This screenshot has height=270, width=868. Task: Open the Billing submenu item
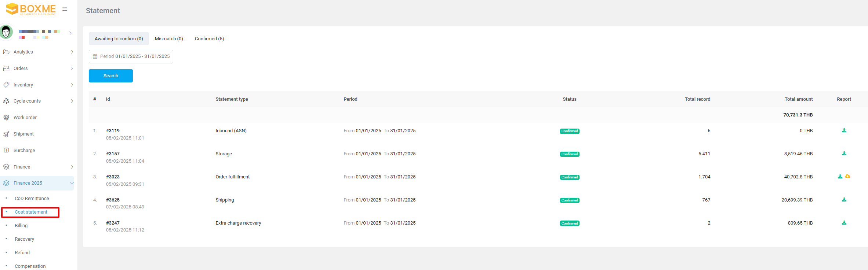21,226
